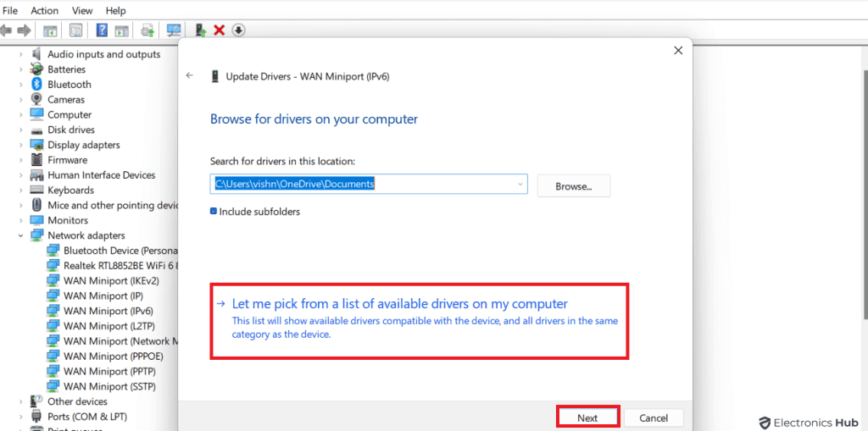Choose Let me pick from a list of available drivers

point(419,321)
